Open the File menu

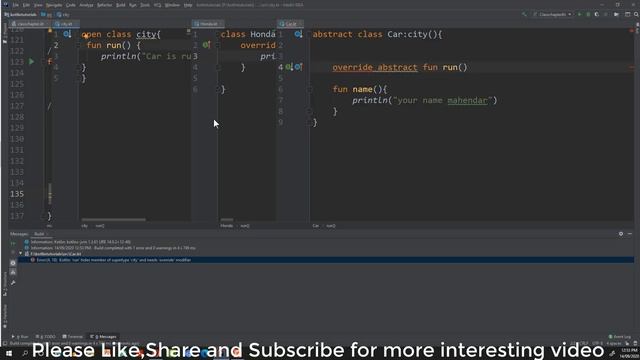pyautogui.click(x=16, y=5)
